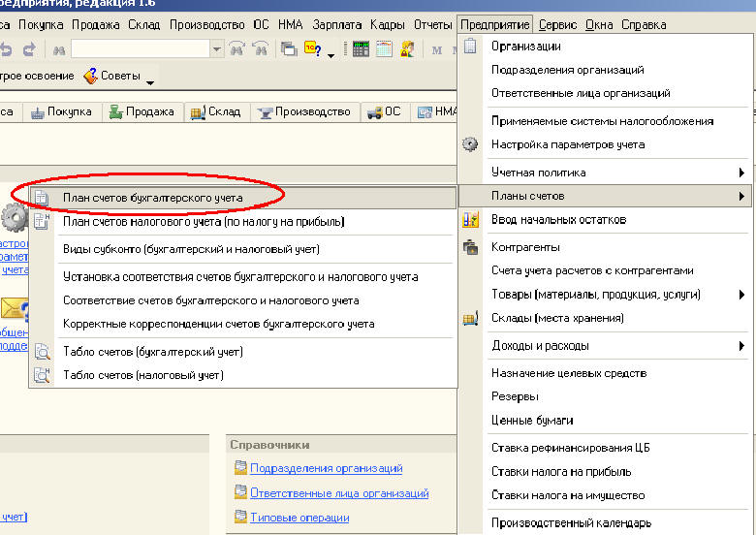Click inside the toolbar search input field
This screenshot has width=756, height=535.
pos(140,48)
